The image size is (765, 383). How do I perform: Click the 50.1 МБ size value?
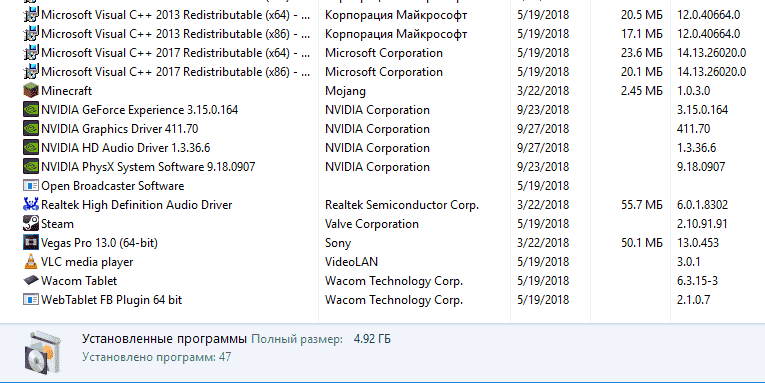click(x=642, y=243)
